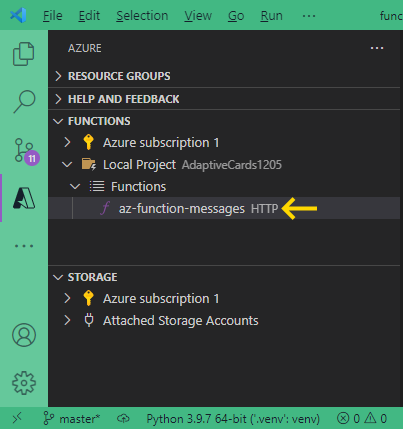
Task: Select the az-function-messages HTTP function
Action: pos(224,208)
